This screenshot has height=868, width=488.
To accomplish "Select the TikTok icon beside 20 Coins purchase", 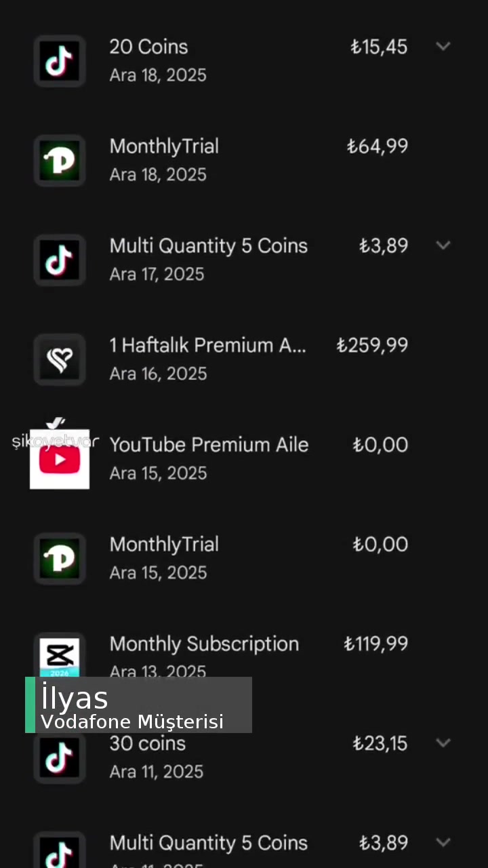I will (59, 61).
